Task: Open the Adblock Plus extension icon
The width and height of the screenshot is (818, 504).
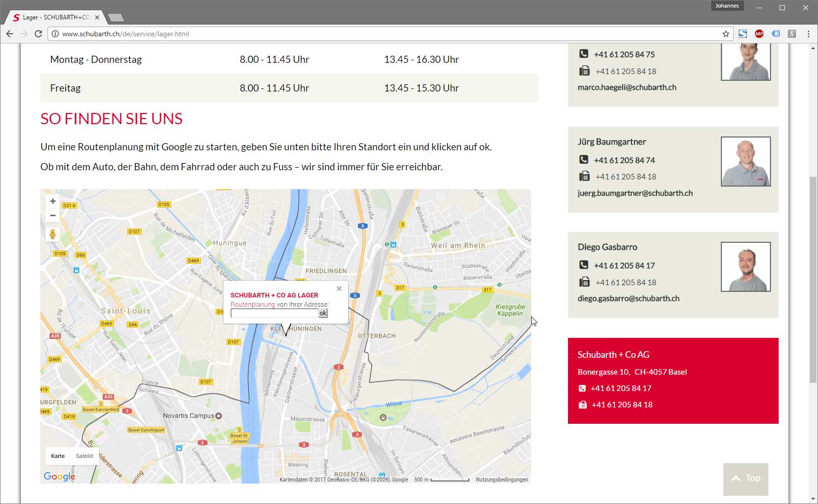Action: [x=759, y=34]
